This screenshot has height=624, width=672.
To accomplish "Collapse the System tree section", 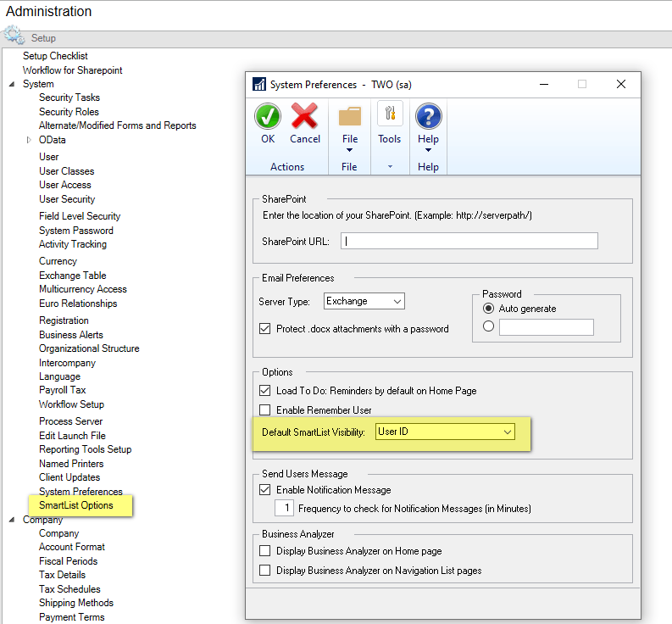I will (12, 84).
